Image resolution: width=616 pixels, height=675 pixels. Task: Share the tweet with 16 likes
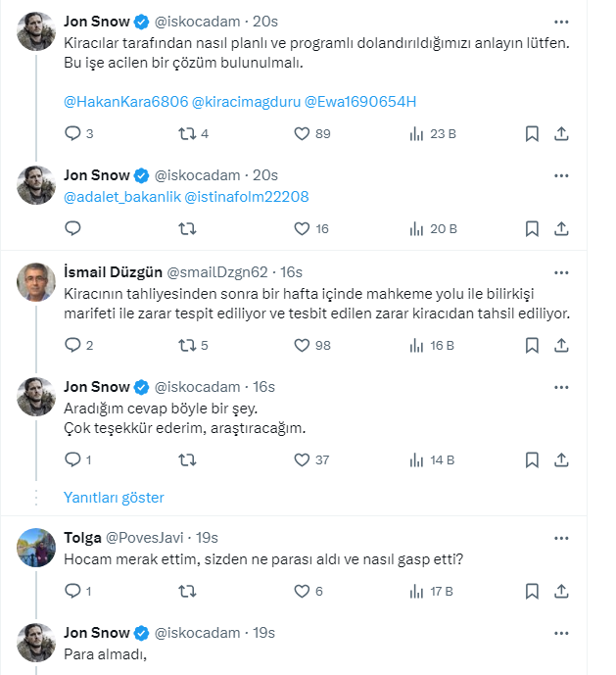coord(561,228)
